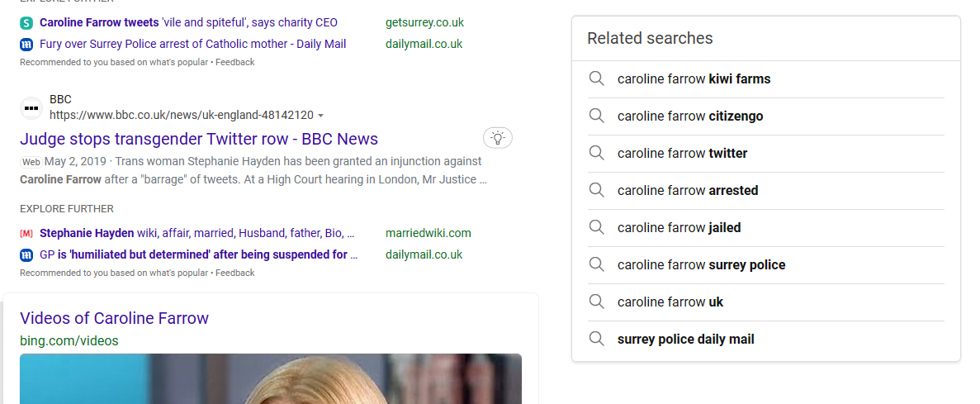Click the marriedwiki red M favicon
980x404 pixels.
tap(26, 233)
